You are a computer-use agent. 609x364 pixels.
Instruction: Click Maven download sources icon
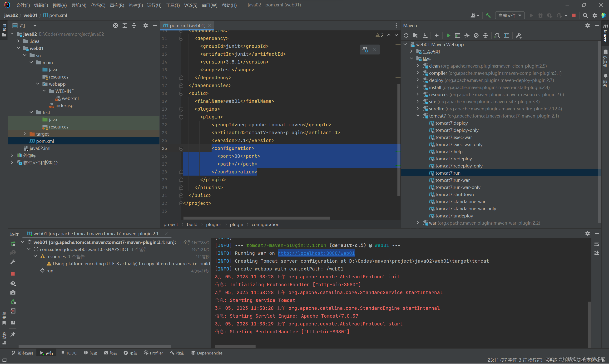click(425, 35)
